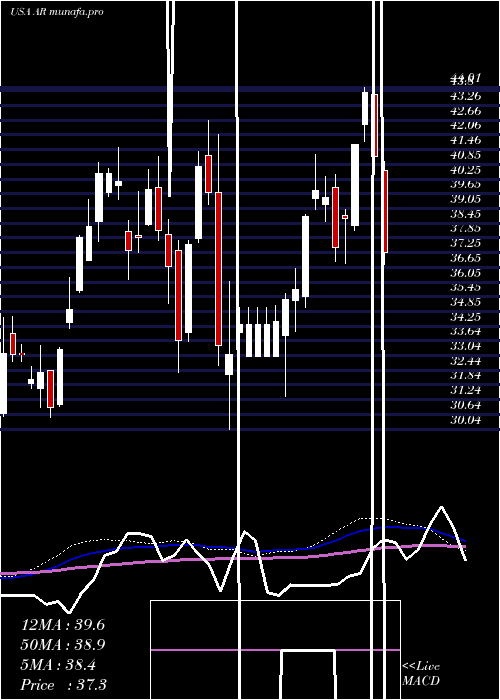Click the 30.04 price axis label
Screen dimensions: 500x700
point(465,420)
